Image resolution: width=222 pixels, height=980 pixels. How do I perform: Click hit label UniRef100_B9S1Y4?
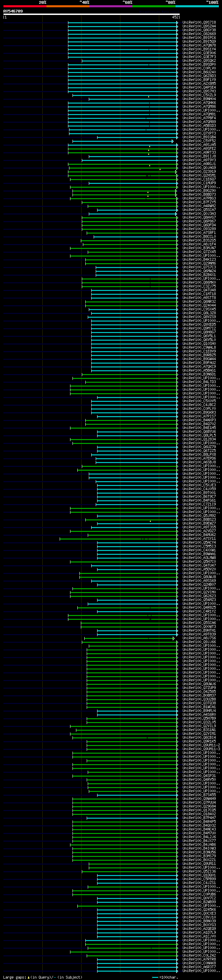pos(199,49)
